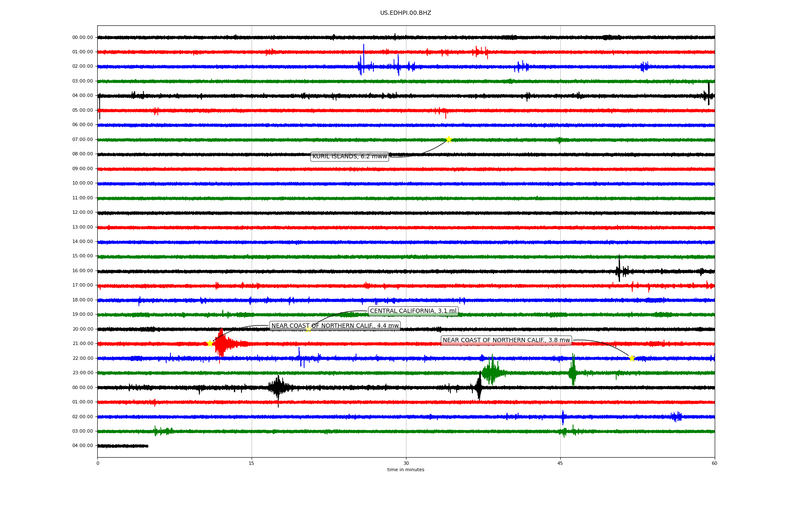Click the 'time in minutes' axis label
Image resolution: width=812 pixels, height=508 pixels.
[406, 469]
